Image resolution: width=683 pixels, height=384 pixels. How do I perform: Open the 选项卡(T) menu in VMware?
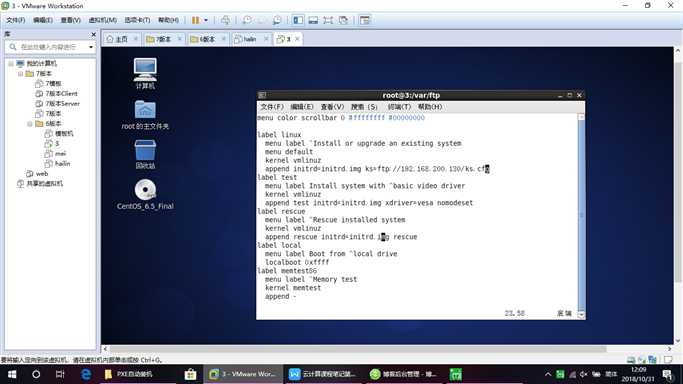click(x=137, y=20)
